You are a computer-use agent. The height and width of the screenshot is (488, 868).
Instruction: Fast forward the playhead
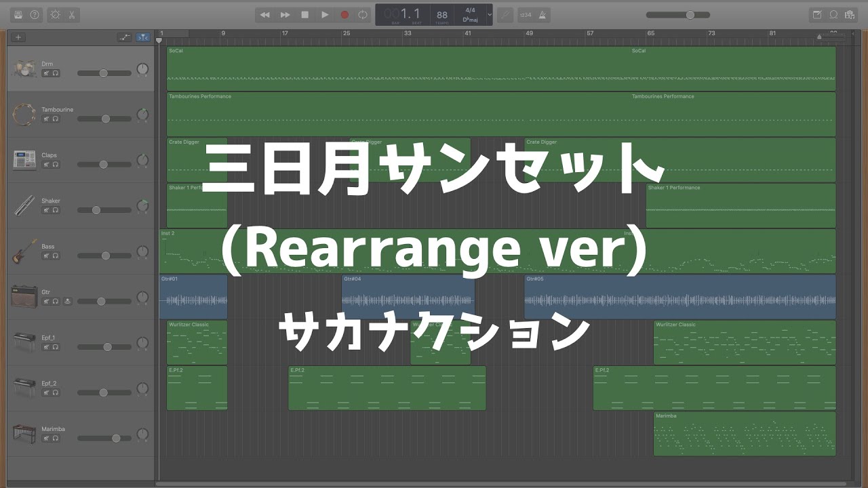click(x=285, y=14)
